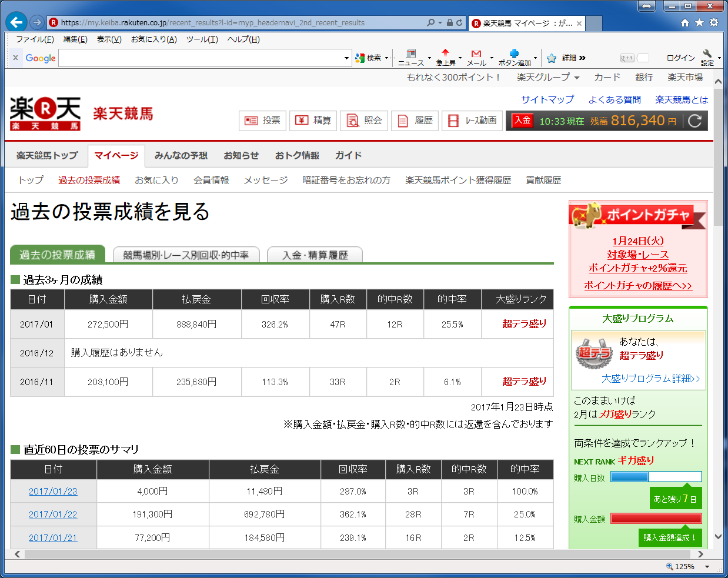Open 大盛りプログラム詳細>> link
The image size is (728, 578).
point(651,378)
